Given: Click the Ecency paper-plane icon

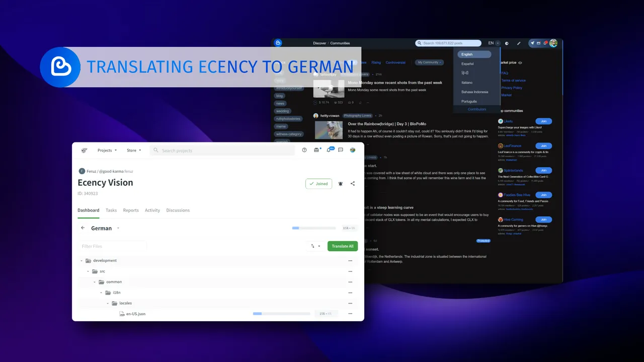Looking at the screenshot, I should [532, 43].
